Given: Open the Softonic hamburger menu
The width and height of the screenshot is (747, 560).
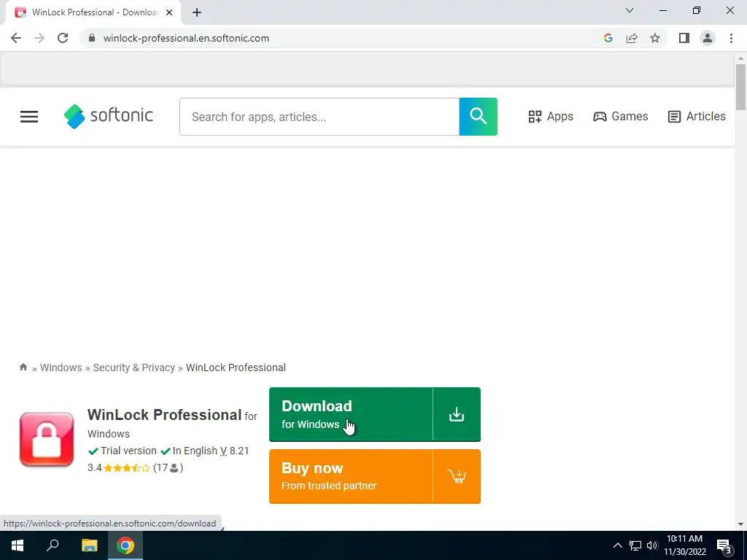Looking at the screenshot, I should click(29, 117).
